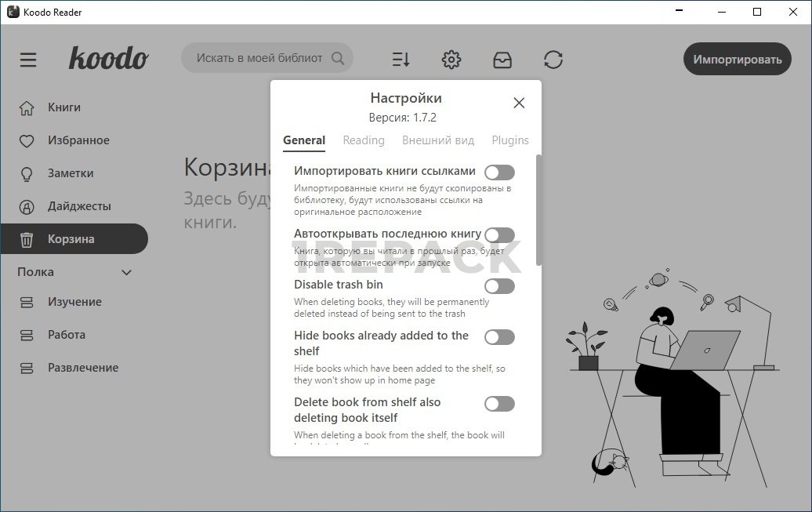The width and height of the screenshot is (812, 512).
Task: Click the sync refresh icon
Action: 553,60
